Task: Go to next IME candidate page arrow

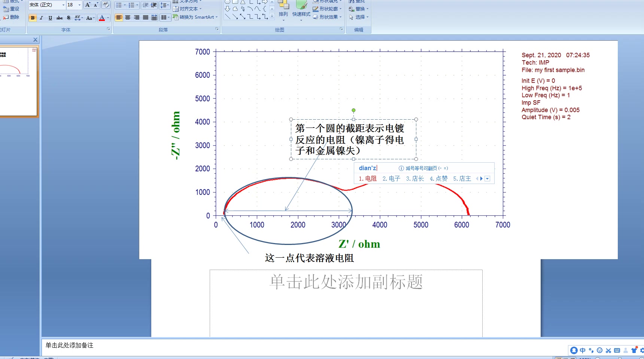Action: tap(482, 179)
